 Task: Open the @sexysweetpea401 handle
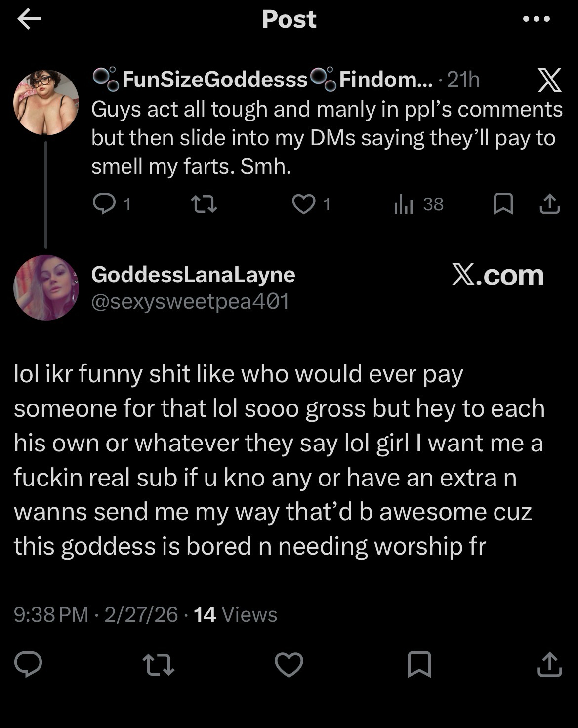coord(190,301)
